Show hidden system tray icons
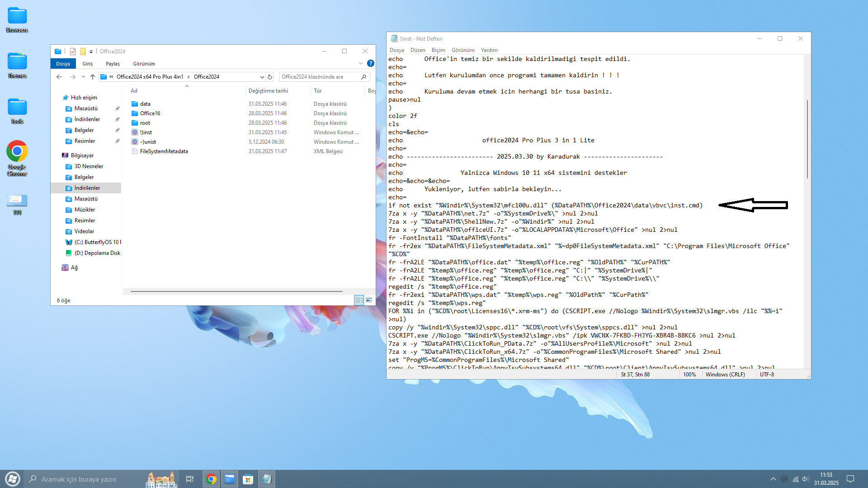Image resolution: width=868 pixels, height=488 pixels. (773, 479)
